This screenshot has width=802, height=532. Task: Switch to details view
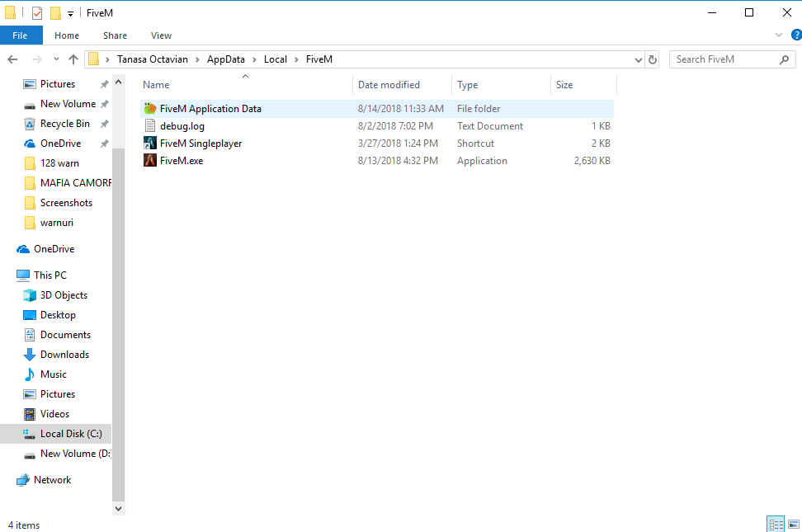point(775,524)
